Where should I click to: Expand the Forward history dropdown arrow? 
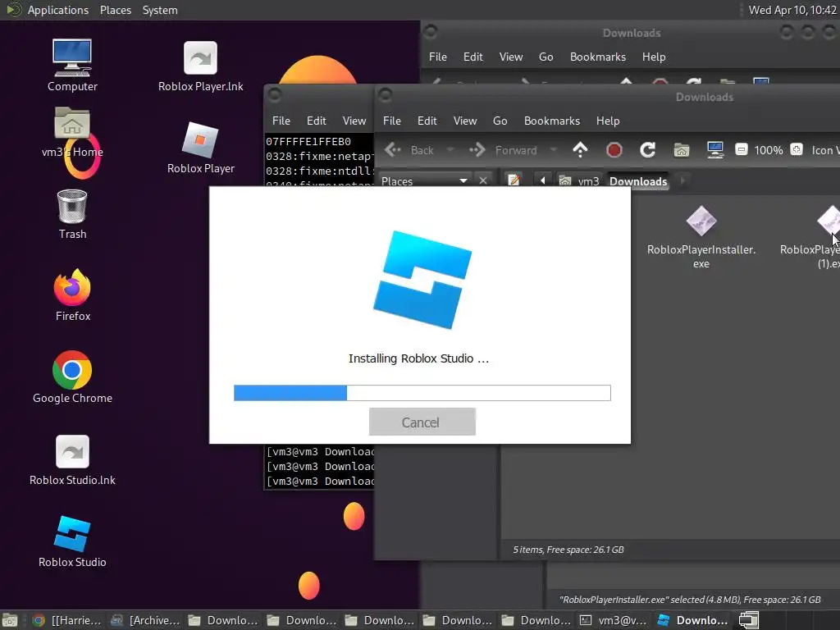pyautogui.click(x=554, y=150)
